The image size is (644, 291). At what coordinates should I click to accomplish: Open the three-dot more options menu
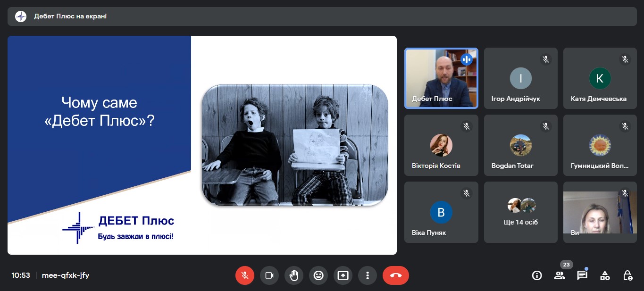pyautogui.click(x=368, y=275)
